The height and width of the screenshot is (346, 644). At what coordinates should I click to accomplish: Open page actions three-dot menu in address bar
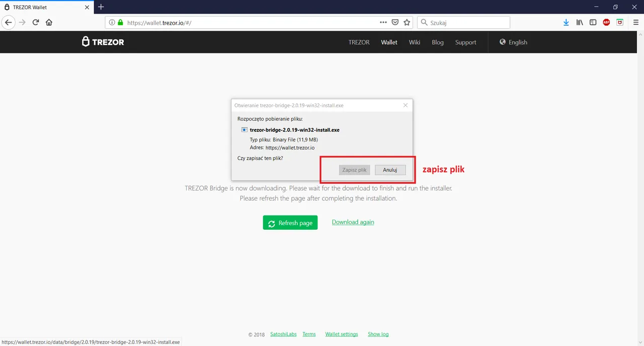(383, 22)
